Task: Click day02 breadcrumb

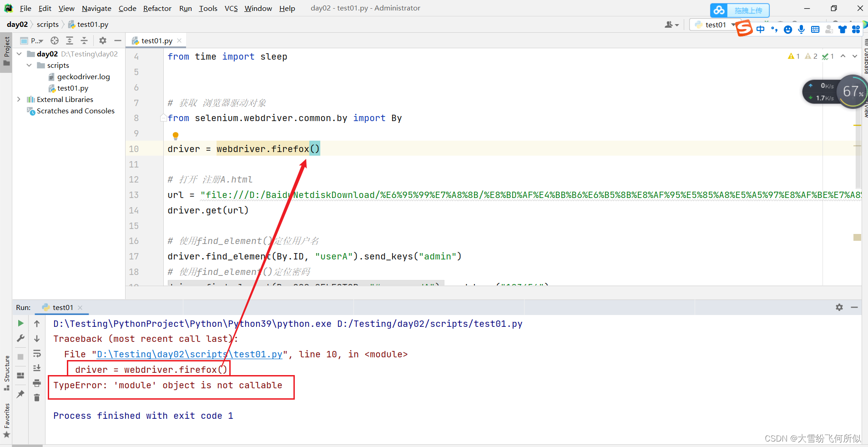Action: pyautogui.click(x=17, y=25)
